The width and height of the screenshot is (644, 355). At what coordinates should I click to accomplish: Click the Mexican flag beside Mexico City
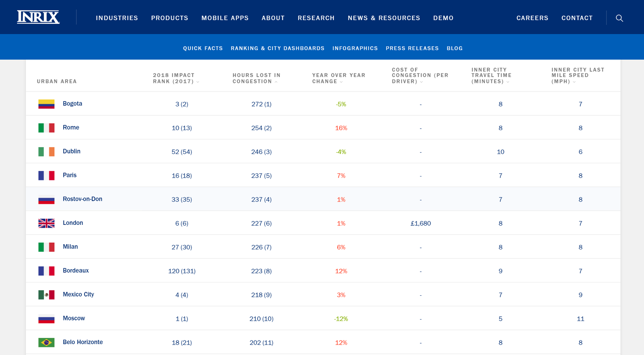point(46,295)
